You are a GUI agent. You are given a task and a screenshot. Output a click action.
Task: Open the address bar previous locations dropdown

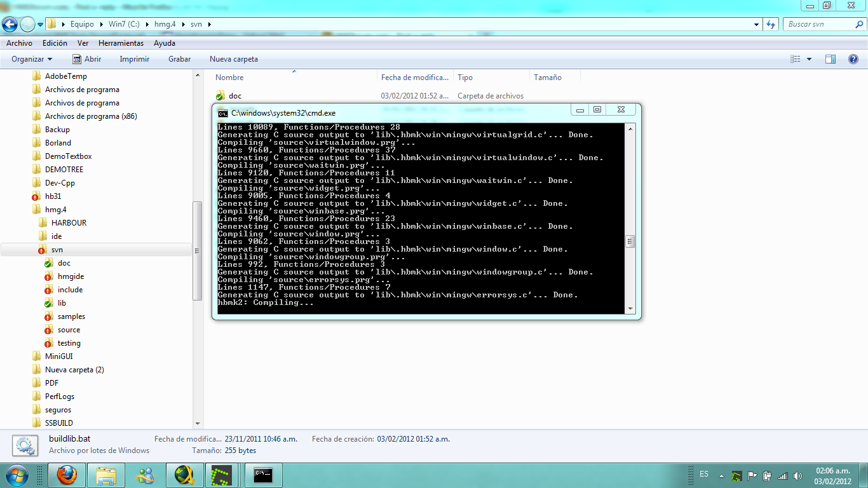coord(756,24)
